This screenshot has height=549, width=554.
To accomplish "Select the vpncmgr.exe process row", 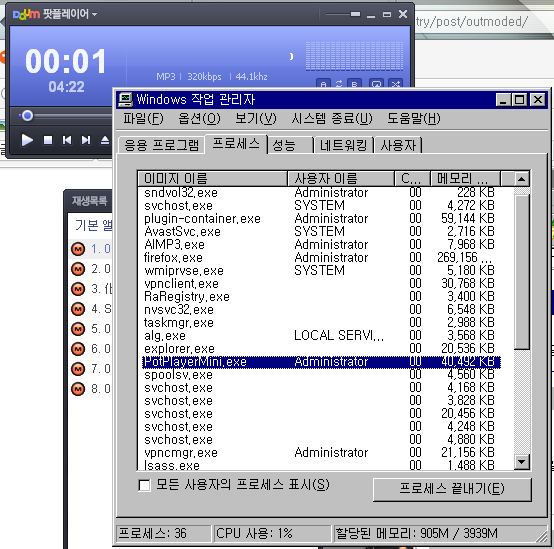I will point(321,453).
